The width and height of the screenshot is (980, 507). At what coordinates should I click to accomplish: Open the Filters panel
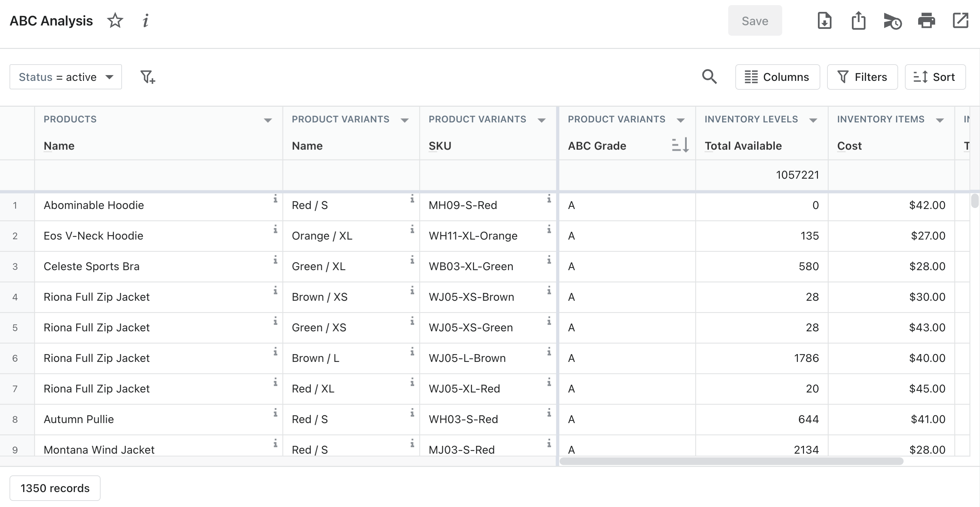pyautogui.click(x=862, y=77)
